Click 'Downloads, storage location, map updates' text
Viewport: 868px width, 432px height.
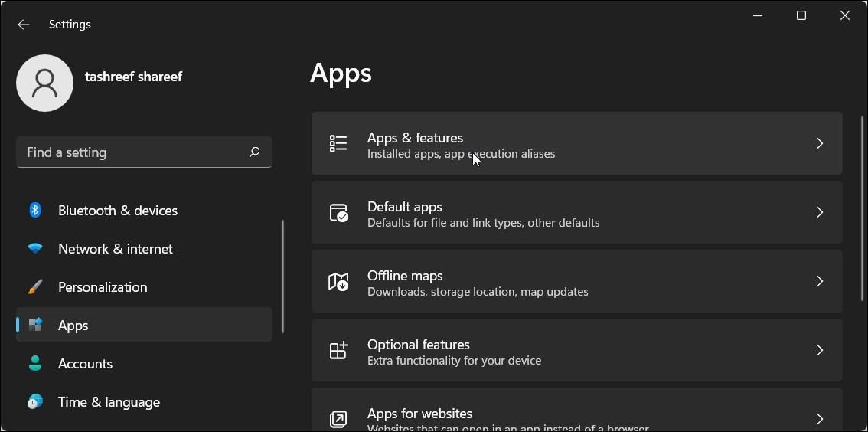(478, 291)
